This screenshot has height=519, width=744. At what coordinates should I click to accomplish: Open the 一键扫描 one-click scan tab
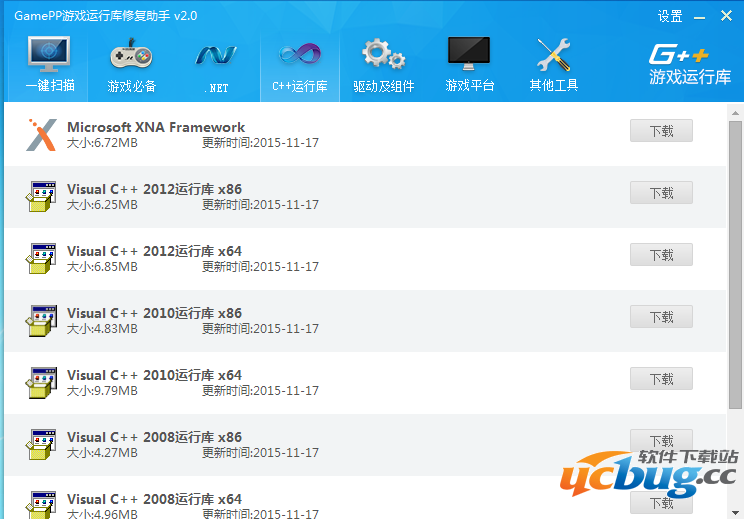49,65
